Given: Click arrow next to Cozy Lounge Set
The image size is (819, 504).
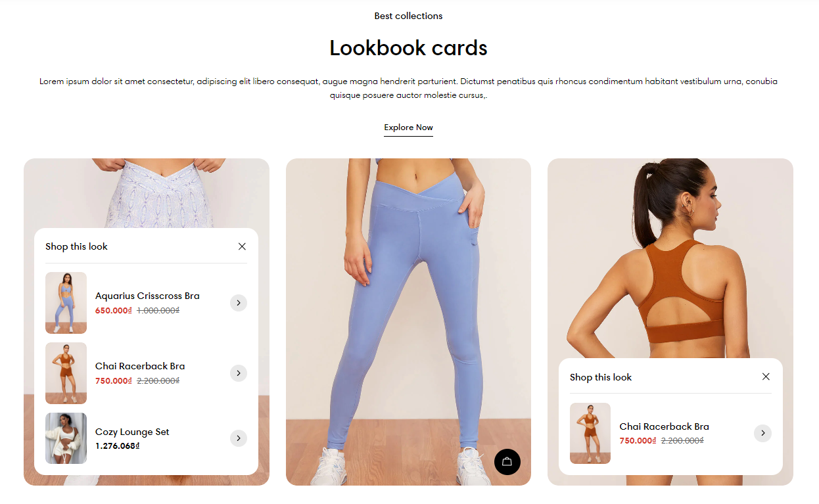Looking at the screenshot, I should (239, 438).
